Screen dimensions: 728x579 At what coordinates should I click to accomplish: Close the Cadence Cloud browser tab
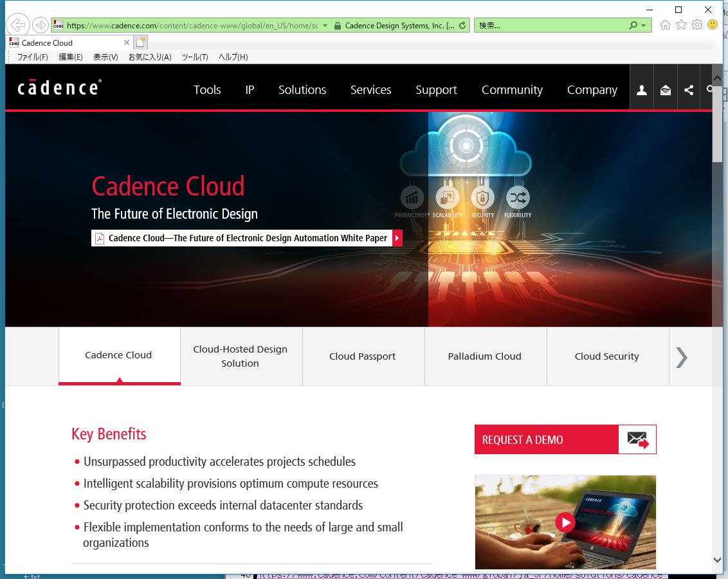[126, 42]
